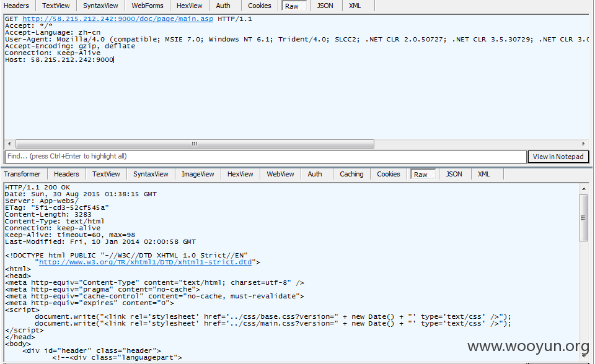This screenshot has height=364, width=595.
Task: Select the ImageView tab
Action: point(198,174)
